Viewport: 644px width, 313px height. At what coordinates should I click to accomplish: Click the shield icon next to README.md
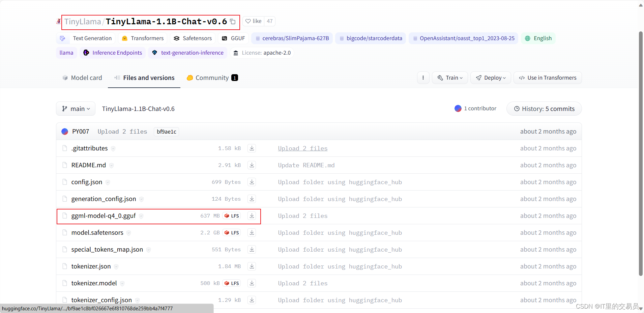111,166
